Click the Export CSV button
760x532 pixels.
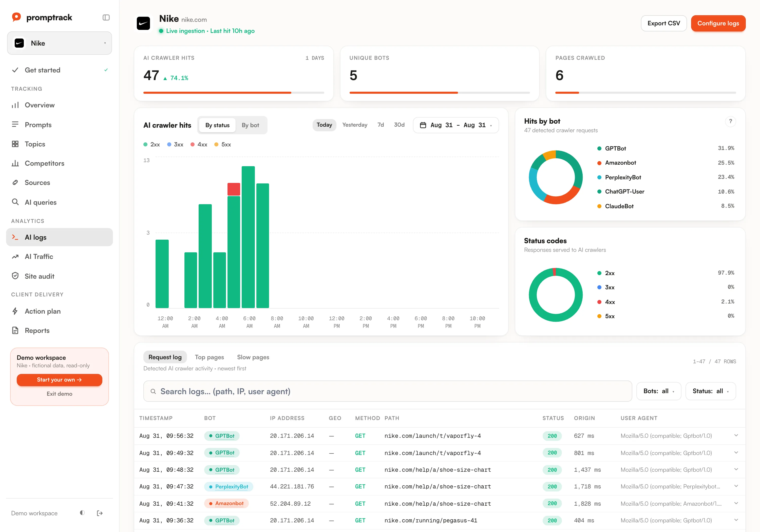pos(664,23)
